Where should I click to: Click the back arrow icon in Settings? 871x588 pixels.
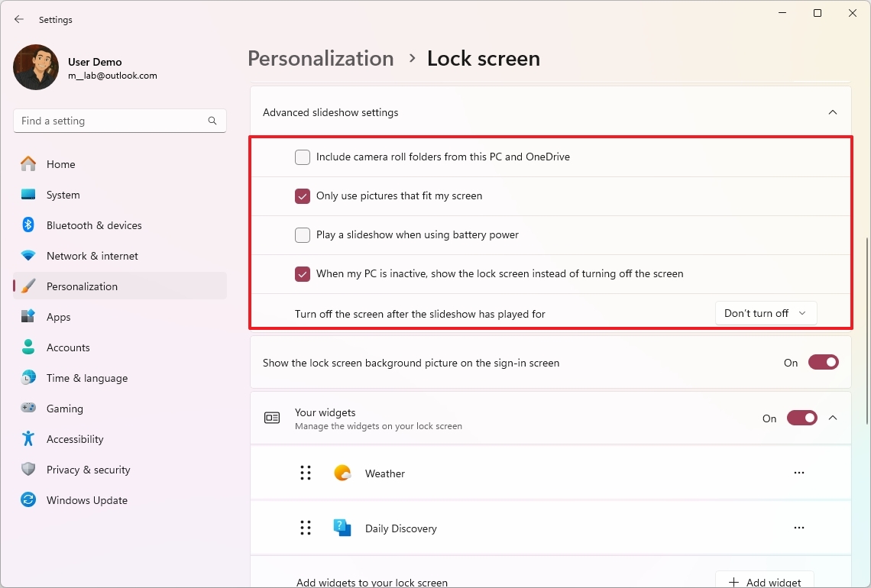[x=19, y=19]
